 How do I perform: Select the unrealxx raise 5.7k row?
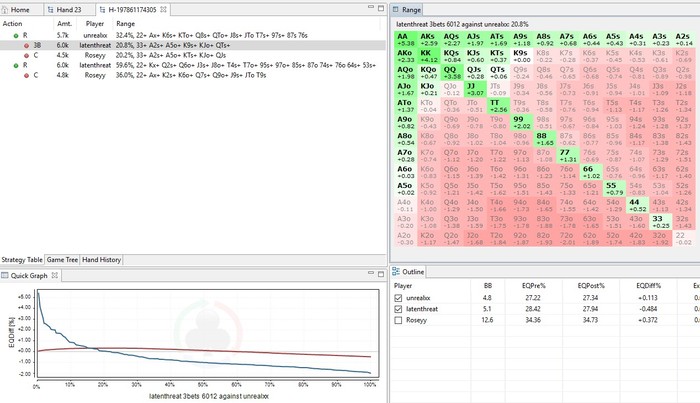click(193, 35)
